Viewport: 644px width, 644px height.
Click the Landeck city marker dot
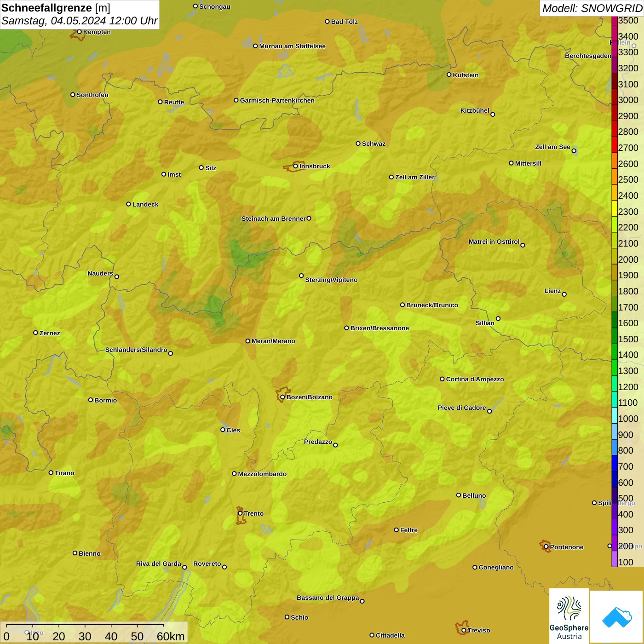128,204
